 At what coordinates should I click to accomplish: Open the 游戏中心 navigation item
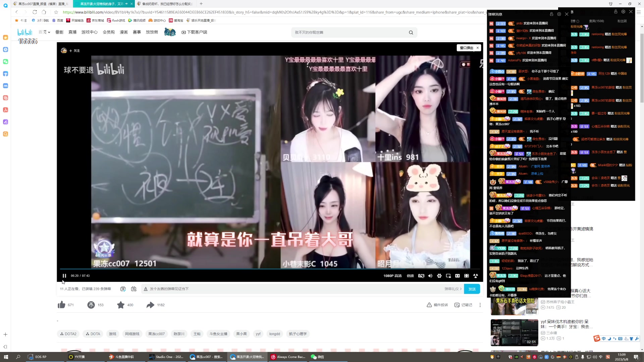coord(90,32)
